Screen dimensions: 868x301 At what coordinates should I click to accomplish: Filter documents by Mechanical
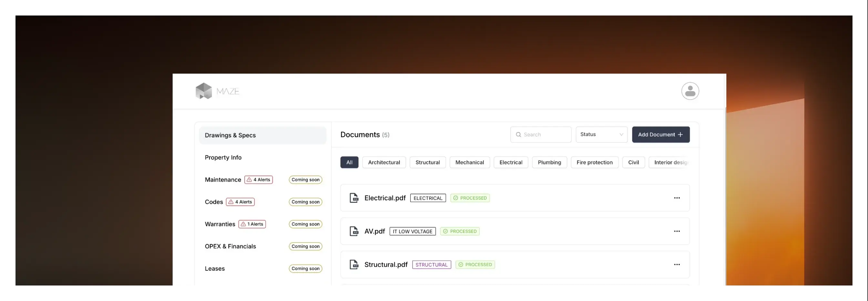coord(470,162)
